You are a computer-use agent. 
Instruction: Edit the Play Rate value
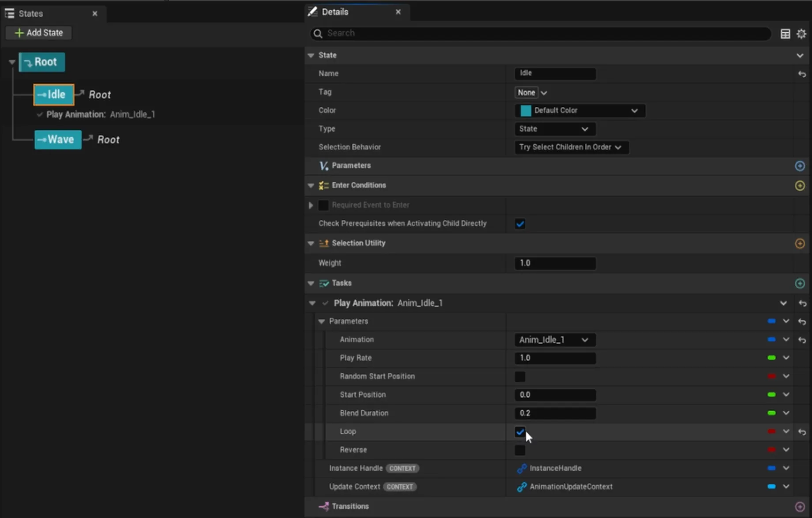point(555,358)
